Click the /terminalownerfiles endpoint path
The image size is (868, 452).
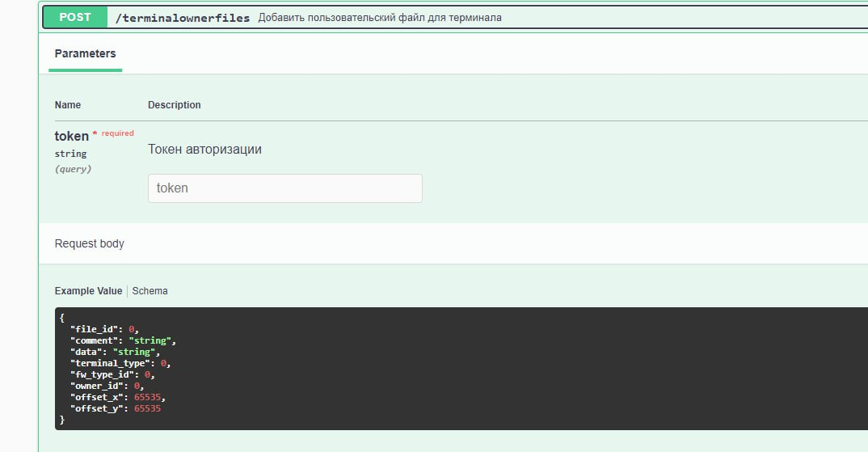(x=183, y=18)
